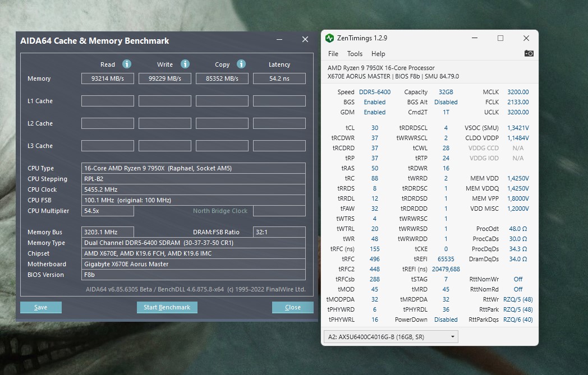This screenshot has height=375, width=588.
Task: Click the Save button in AIDA64
Action: click(41, 307)
